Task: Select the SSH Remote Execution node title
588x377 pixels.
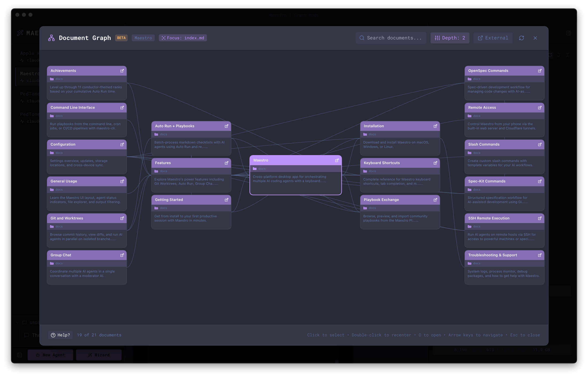Action: [x=489, y=218]
